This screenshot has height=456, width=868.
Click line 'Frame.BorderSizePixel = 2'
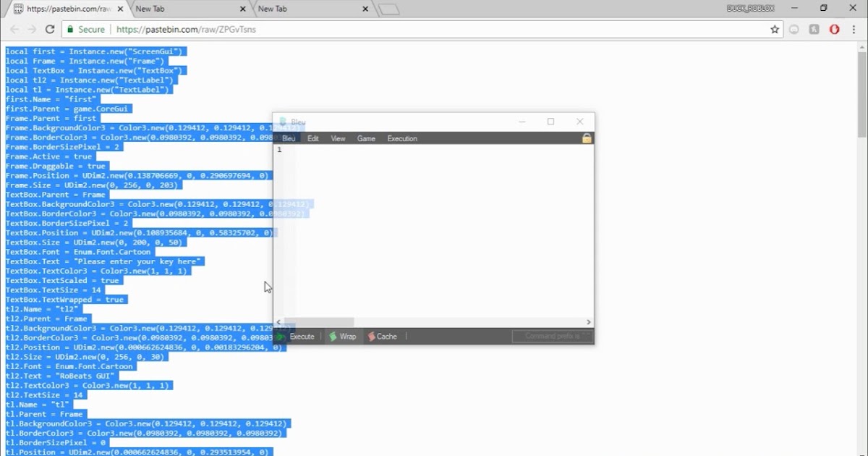[x=64, y=147]
